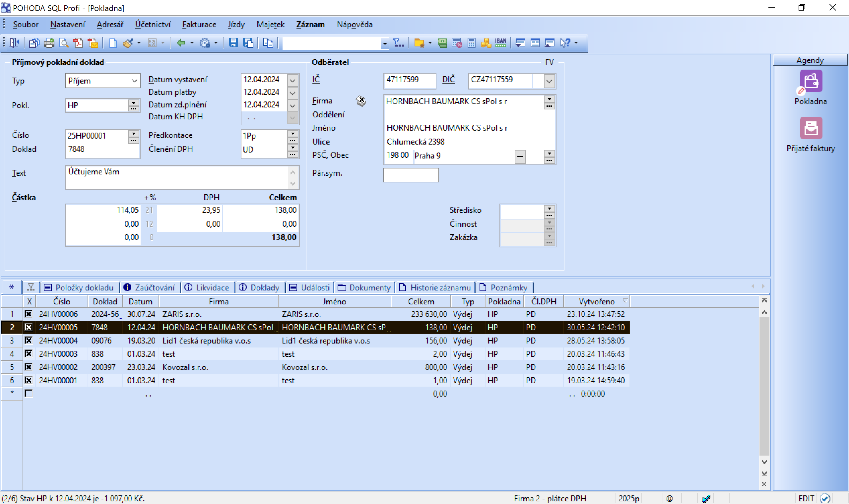This screenshot has width=849, height=504.
Task: Tick the empty checkbox in the new row
Action: pos(29,393)
